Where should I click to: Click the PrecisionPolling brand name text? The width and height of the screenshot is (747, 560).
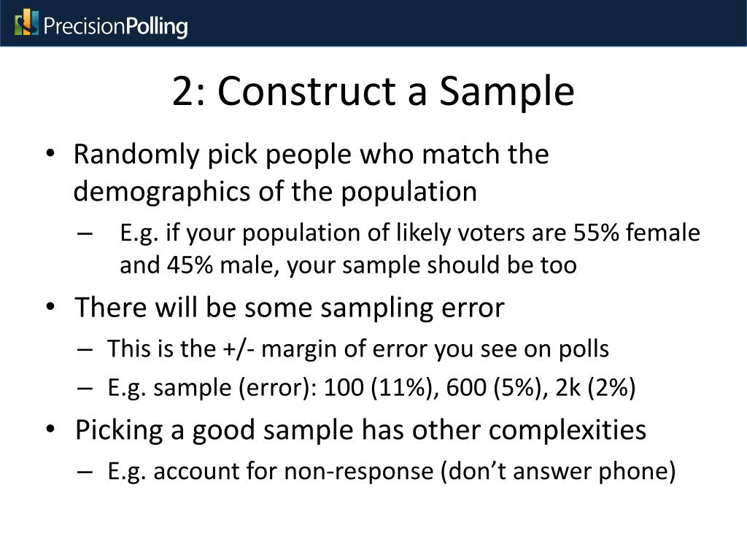tap(115, 26)
